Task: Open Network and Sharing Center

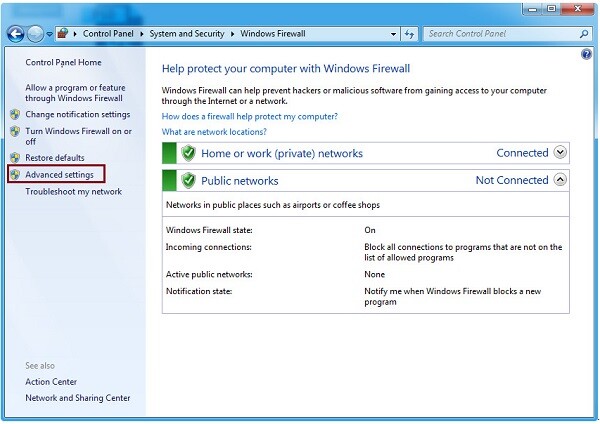Action: pyautogui.click(x=78, y=398)
